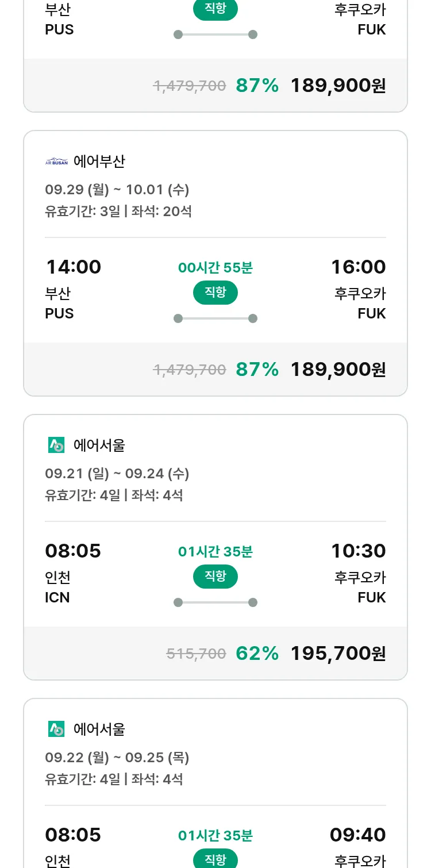
Task: Click the 09.29 (월) ~ 10.01 (수) date range
Action: [117, 189]
